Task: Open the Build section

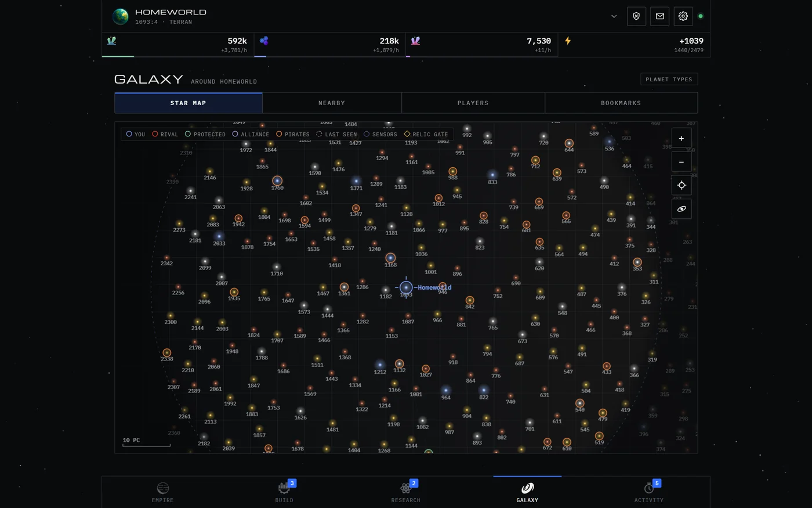Action: (x=284, y=492)
